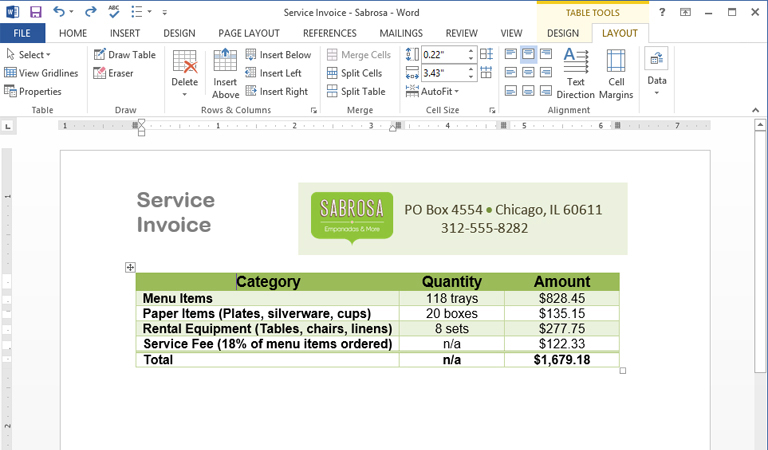Click the Text Direction button

tap(575, 74)
